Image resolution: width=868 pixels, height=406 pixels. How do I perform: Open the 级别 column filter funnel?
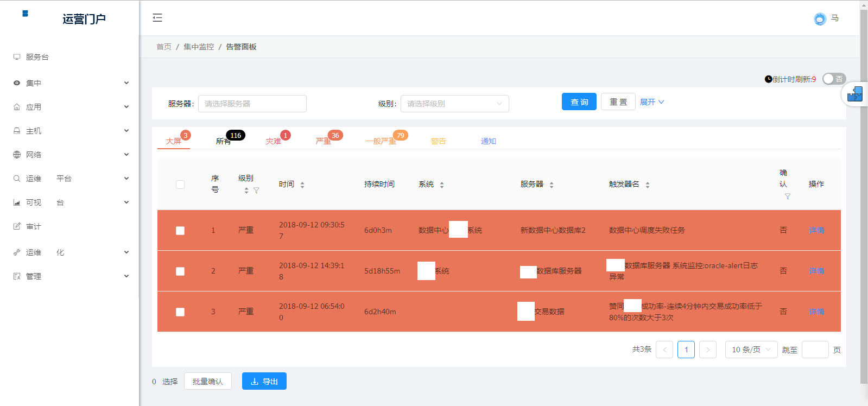click(x=256, y=191)
